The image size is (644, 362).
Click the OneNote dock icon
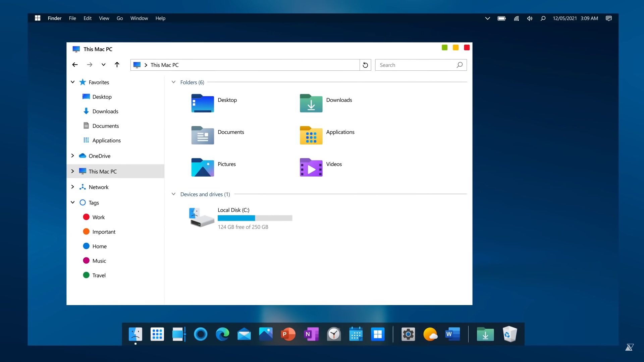(x=311, y=334)
